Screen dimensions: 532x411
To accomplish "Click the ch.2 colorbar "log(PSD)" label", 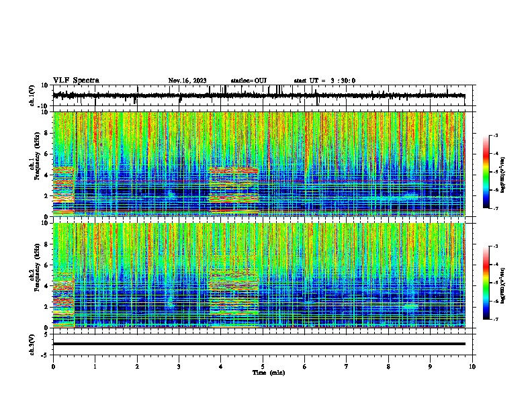I will coord(502,286).
